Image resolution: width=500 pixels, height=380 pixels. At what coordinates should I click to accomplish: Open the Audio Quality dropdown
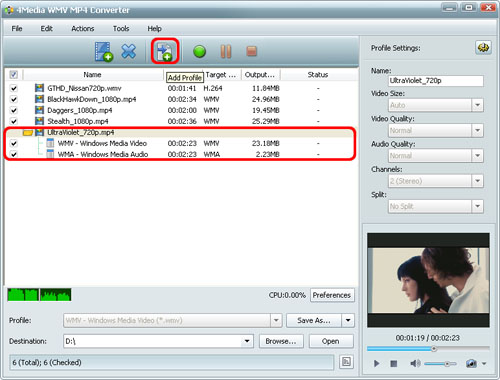pyautogui.click(x=477, y=156)
